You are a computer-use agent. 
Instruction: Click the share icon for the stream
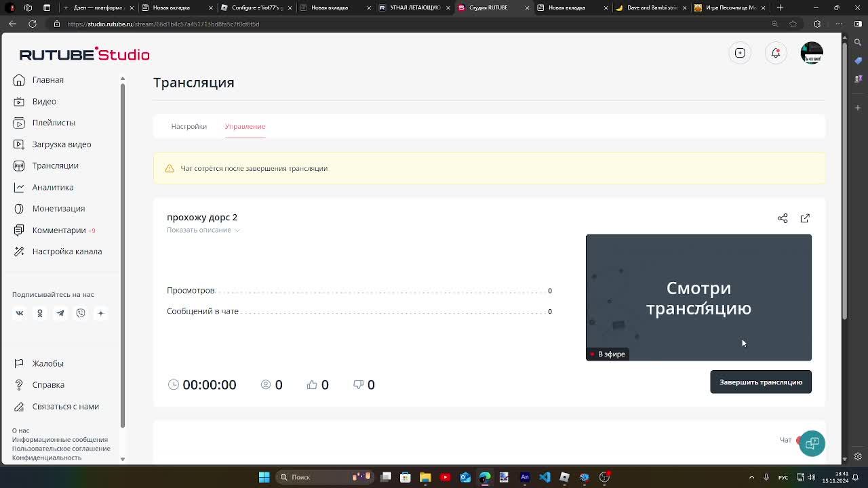(783, 218)
